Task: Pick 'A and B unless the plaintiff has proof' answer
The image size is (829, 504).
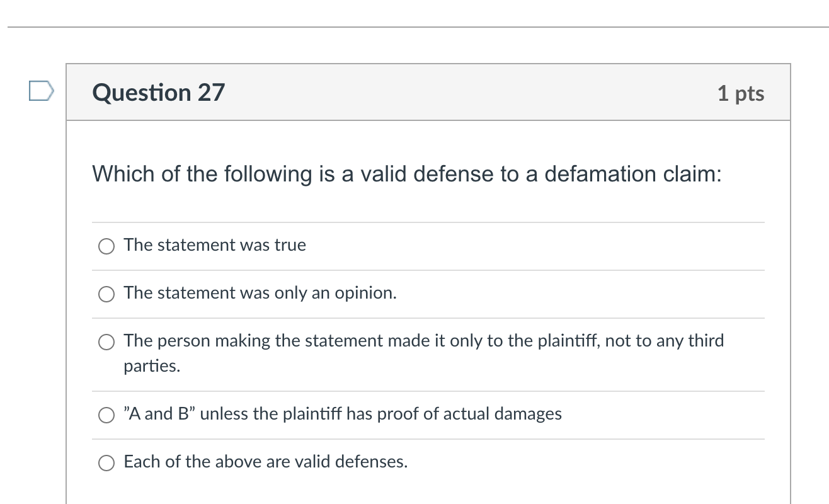Action: tap(106, 415)
